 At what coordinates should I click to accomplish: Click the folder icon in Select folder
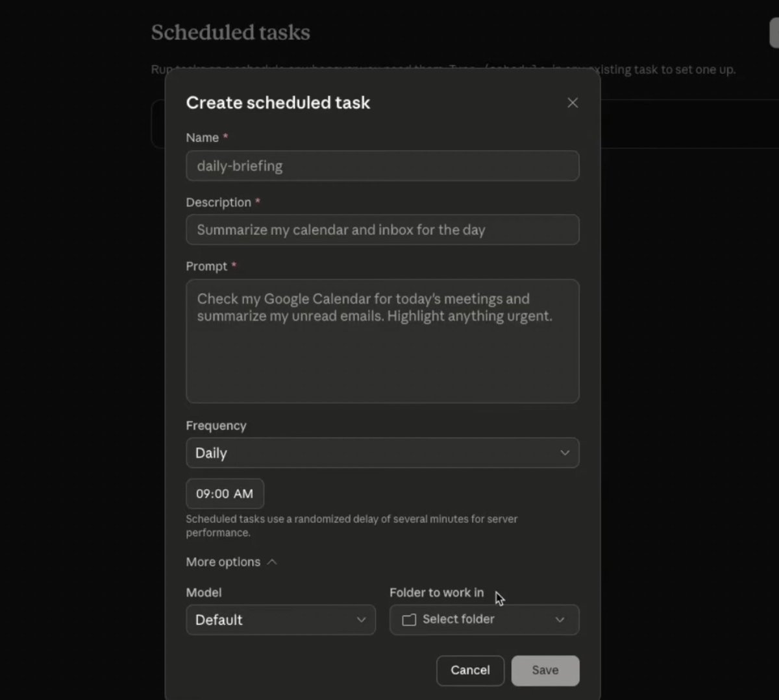pyautogui.click(x=409, y=620)
